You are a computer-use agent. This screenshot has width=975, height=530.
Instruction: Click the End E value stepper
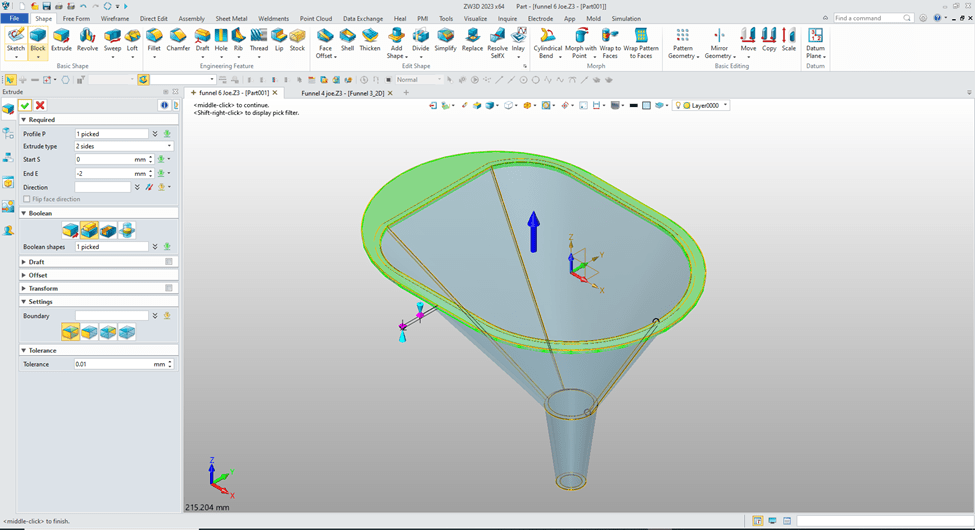[x=150, y=173]
